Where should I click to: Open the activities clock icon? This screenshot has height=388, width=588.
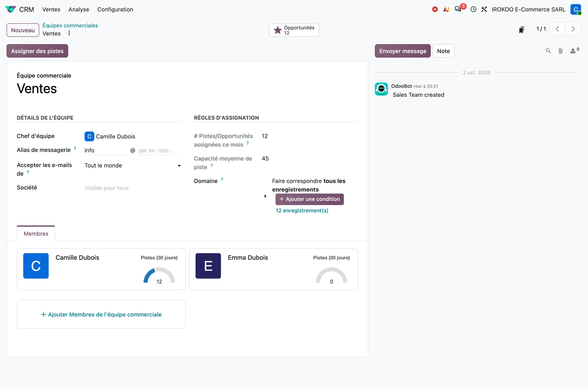473,9
